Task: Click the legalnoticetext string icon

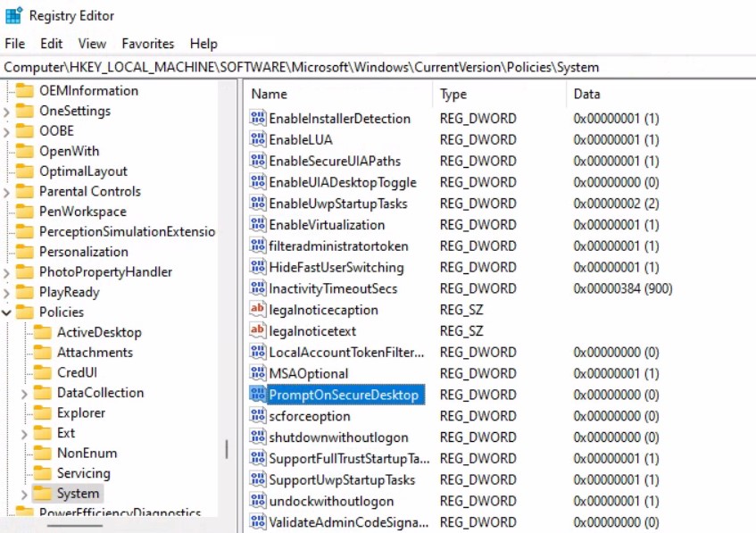Action: [258, 330]
